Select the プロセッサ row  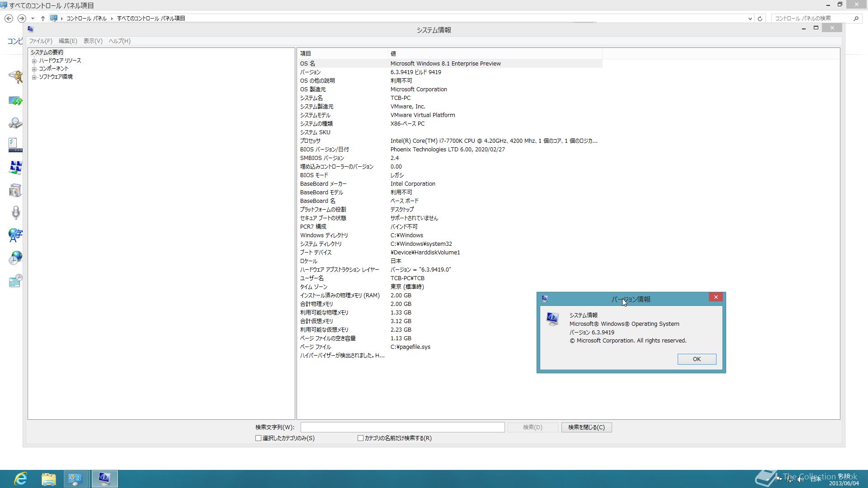(450, 141)
